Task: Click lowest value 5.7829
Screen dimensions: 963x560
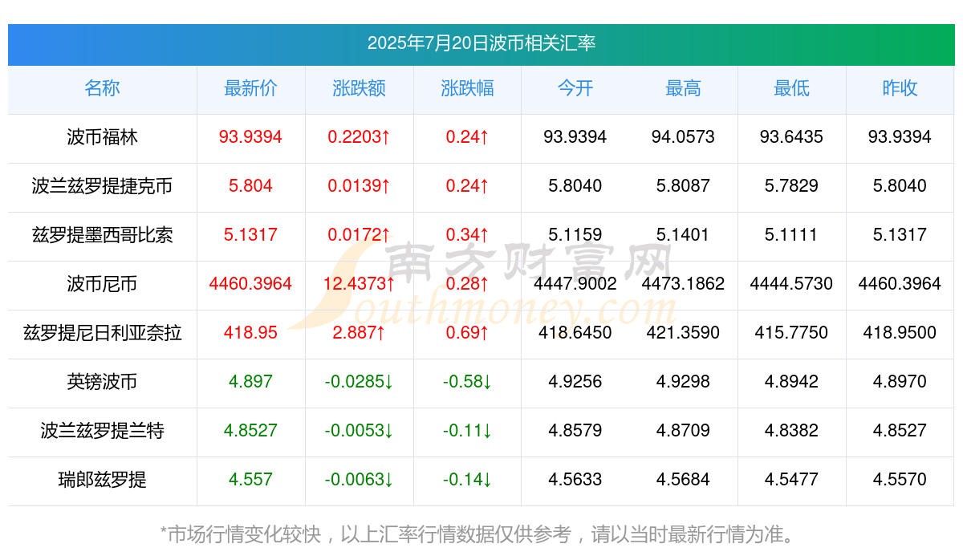Action: [x=791, y=186]
